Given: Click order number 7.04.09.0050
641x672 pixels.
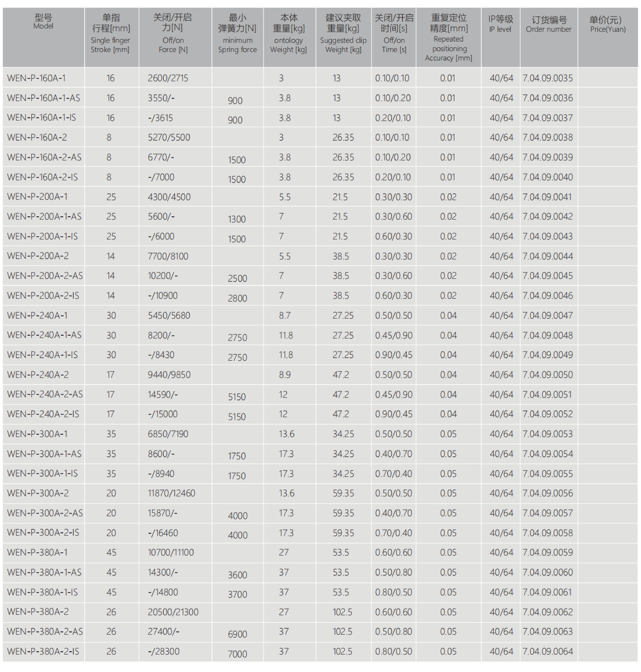Looking at the screenshot, I should [547, 375].
